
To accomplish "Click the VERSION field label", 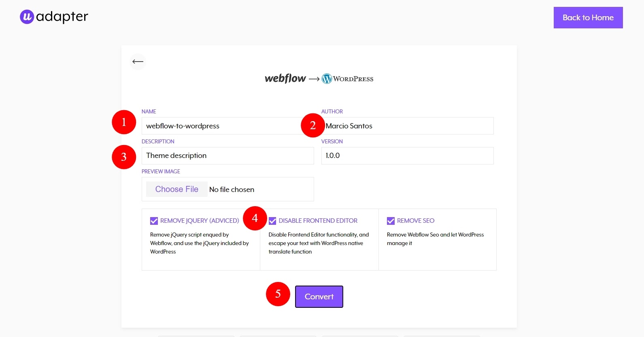I will [332, 141].
